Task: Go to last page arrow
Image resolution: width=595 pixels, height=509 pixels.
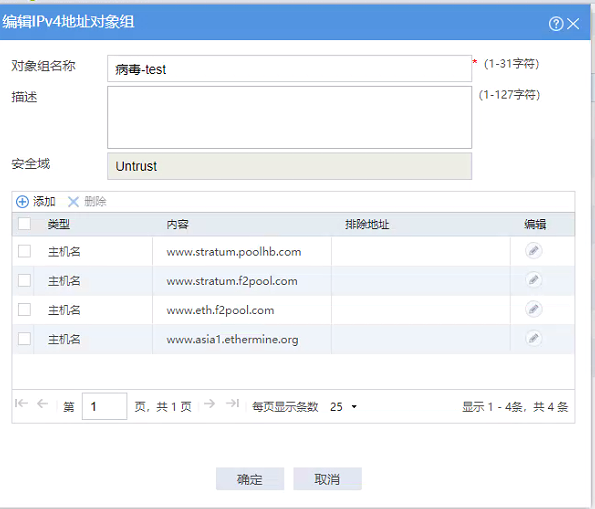Action: click(x=232, y=403)
